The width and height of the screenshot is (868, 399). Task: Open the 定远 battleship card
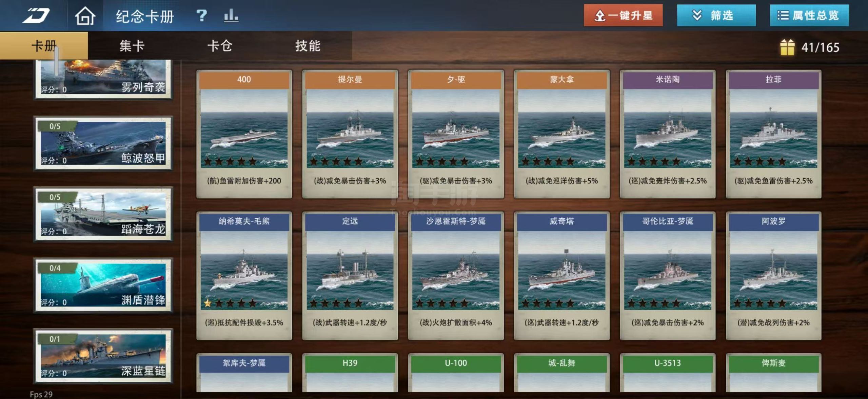350,276
